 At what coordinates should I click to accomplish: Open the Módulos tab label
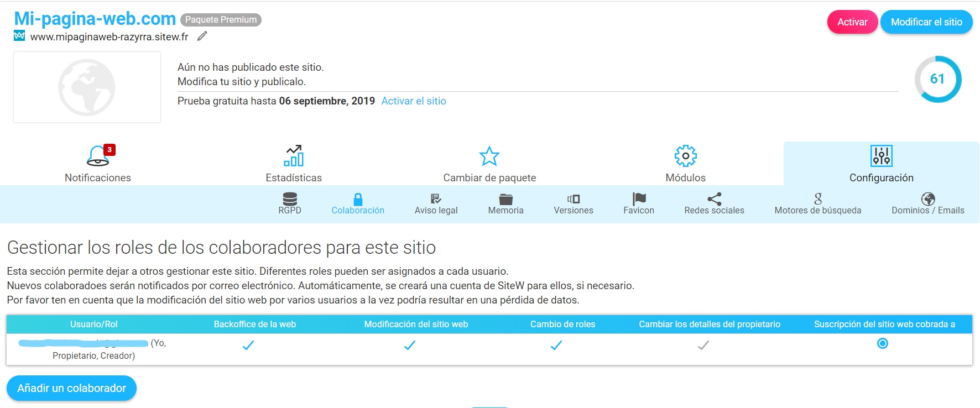click(x=686, y=177)
